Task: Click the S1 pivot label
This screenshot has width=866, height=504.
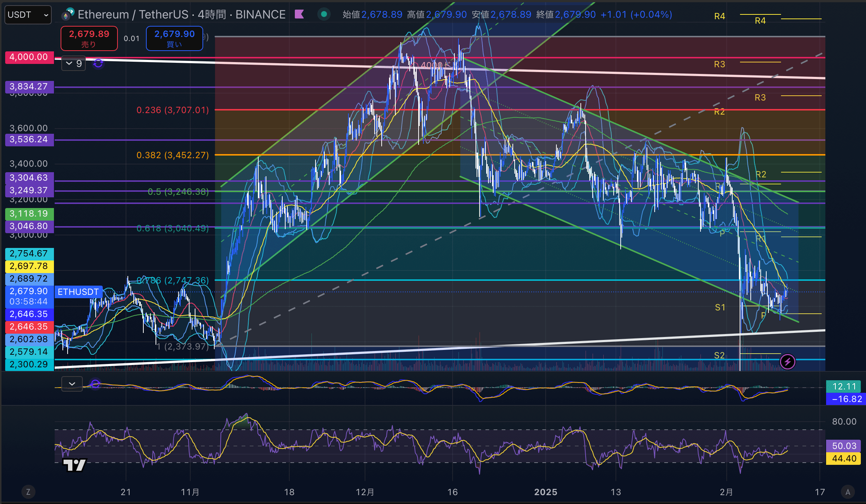Action: coord(720,307)
